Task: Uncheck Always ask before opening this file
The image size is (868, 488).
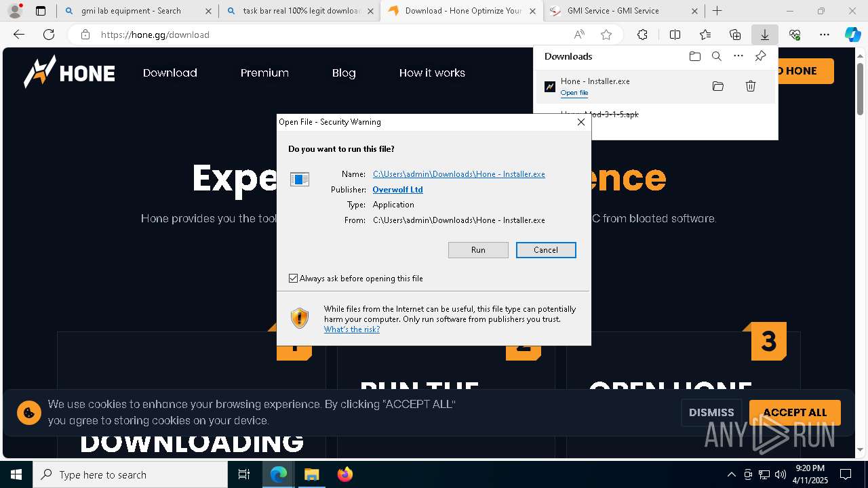Action: tap(293, 279)
